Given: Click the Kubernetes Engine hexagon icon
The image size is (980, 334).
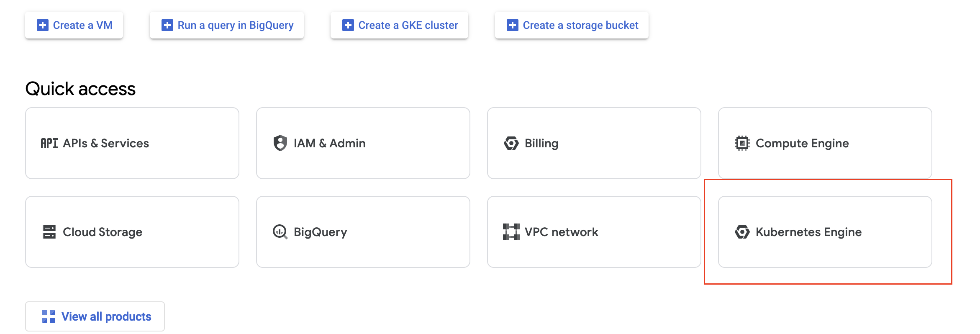Looking at the screenshot, I should click(x=742, y=232).
